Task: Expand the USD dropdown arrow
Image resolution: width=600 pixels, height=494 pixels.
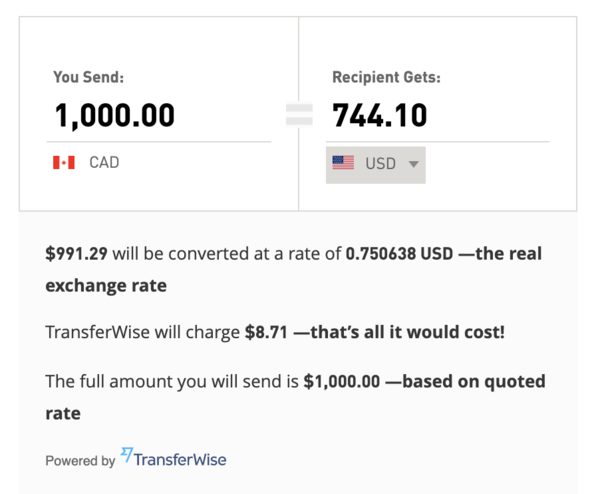Action: 413,164
